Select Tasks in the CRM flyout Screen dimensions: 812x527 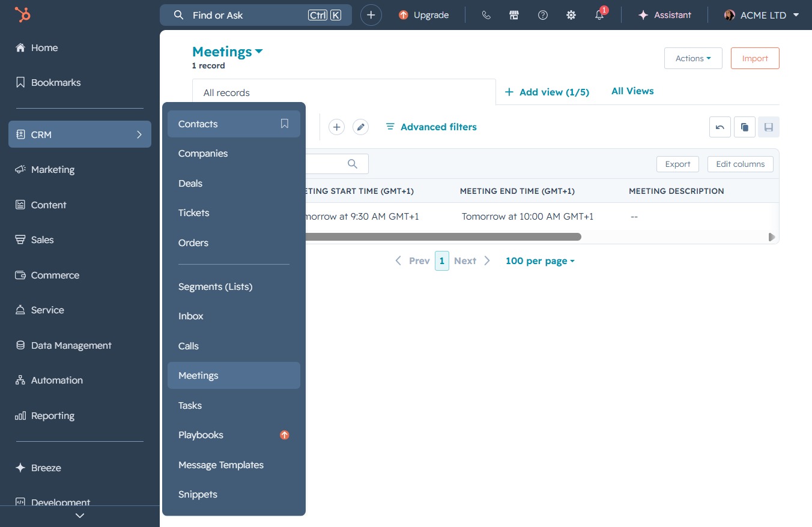tap(234, 405)
